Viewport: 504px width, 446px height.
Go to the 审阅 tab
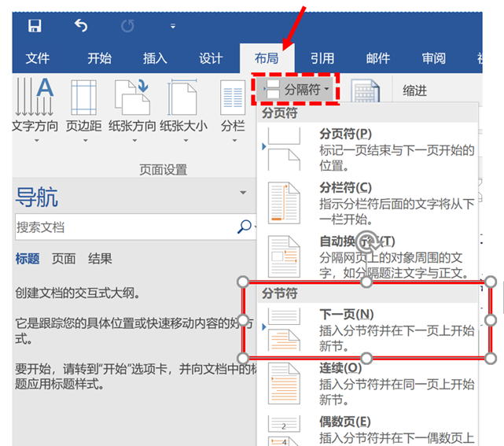click(433, 58)
